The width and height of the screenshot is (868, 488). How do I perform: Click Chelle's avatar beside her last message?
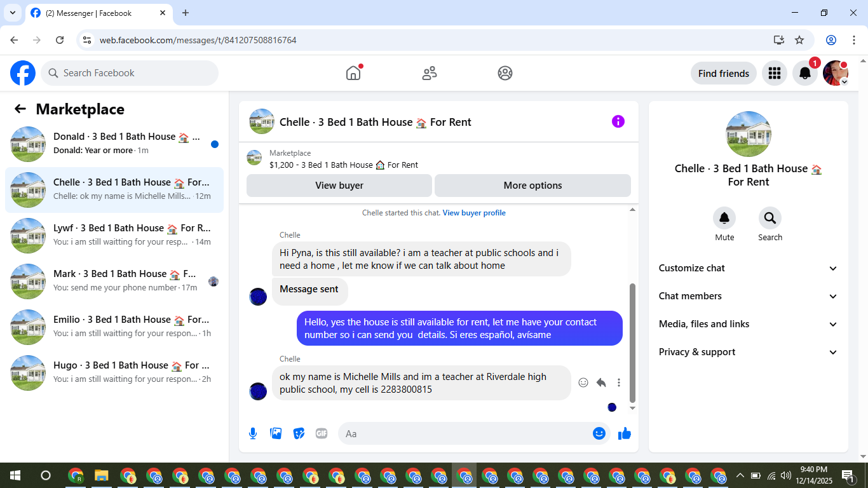coord(258,391)
